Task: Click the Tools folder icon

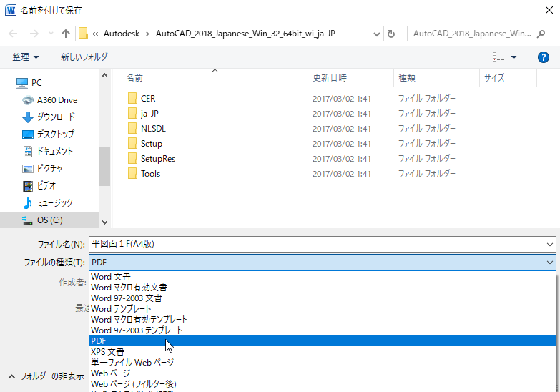Action: click(132, 173)
